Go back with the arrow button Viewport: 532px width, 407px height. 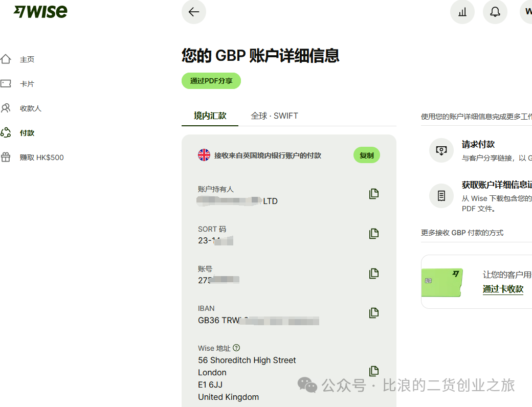pos(194,12)
